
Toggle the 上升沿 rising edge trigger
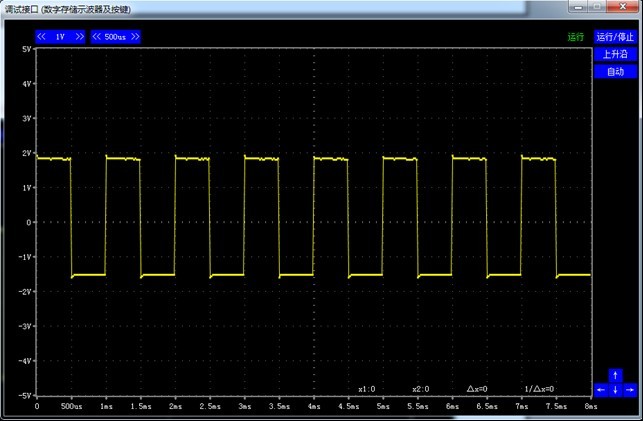click(615, 54)
